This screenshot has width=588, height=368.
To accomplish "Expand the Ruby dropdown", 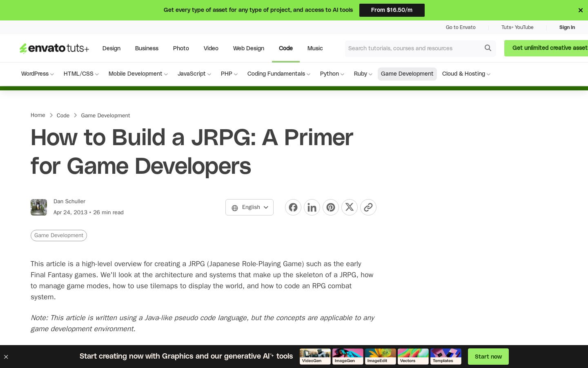I will (x=363, y=74).
